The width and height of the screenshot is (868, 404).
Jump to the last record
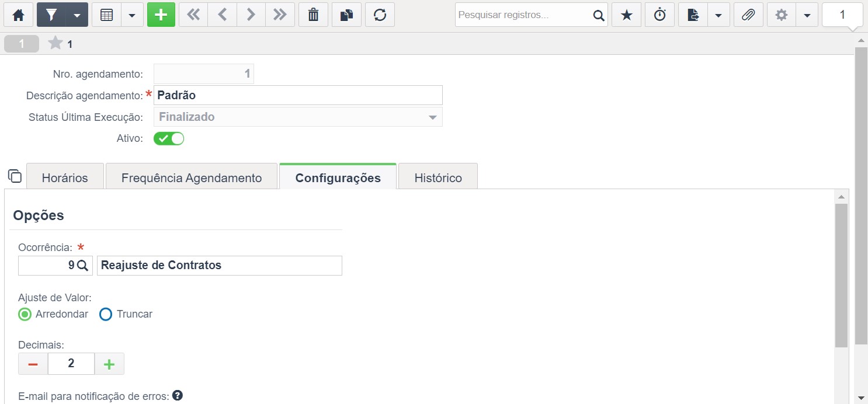tap(280, 15)
